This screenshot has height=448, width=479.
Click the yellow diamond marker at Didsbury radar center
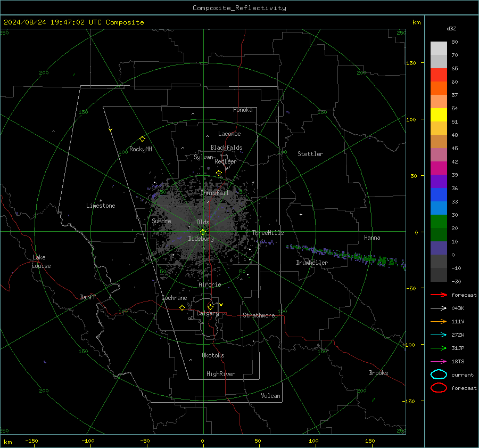pyautogui.click(x=203, y=232)
